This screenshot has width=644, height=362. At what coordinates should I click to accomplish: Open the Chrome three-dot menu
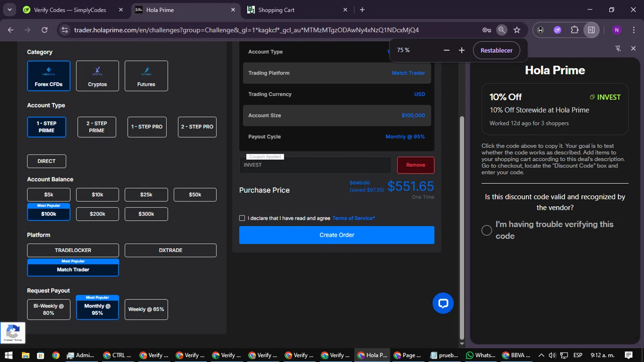[634, 30]
